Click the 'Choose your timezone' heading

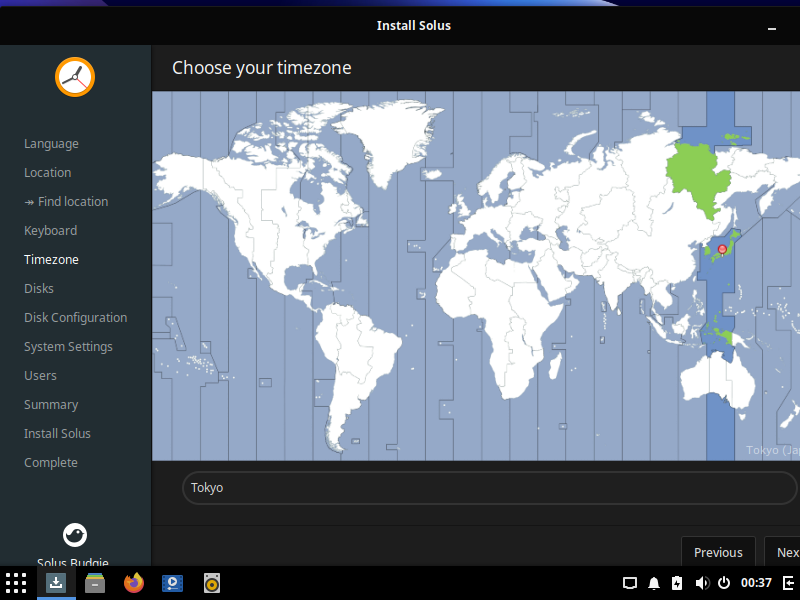[x=262, y=68]
